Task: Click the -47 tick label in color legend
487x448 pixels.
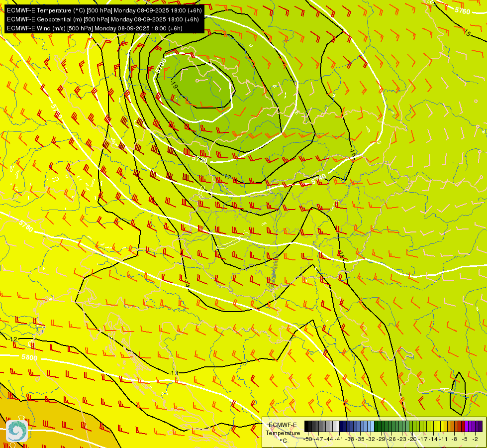Action: (x=318, y=439)
